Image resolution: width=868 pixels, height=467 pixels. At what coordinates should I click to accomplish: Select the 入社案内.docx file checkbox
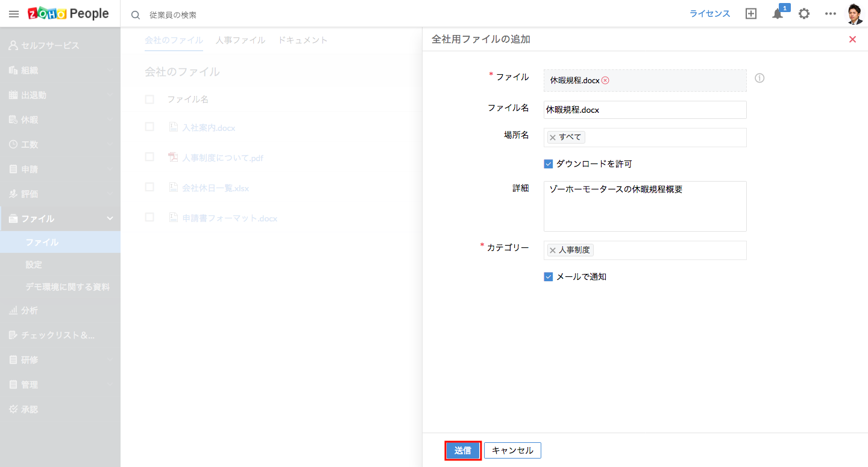tap(149, 127)
